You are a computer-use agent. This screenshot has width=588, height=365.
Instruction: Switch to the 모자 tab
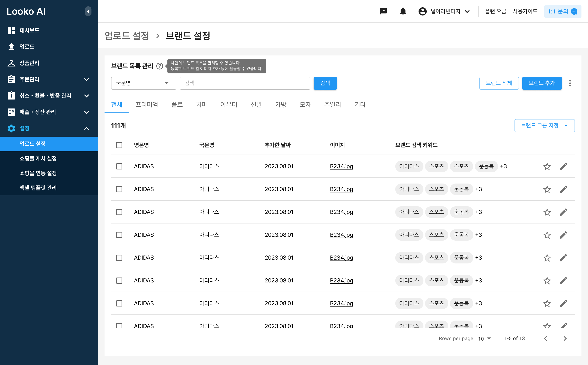305,105
